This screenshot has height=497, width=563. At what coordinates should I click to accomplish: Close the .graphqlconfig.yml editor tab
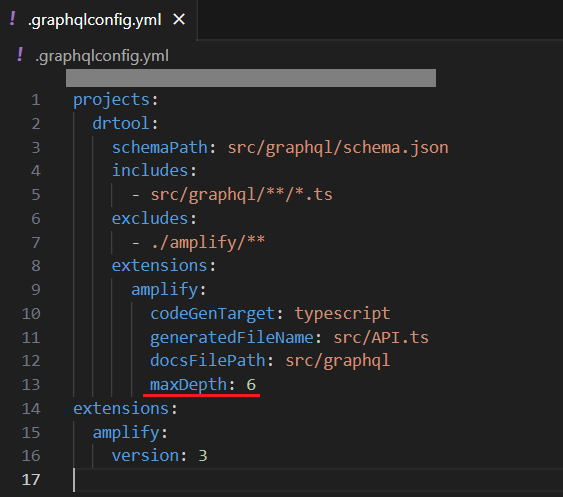[179, 19]
